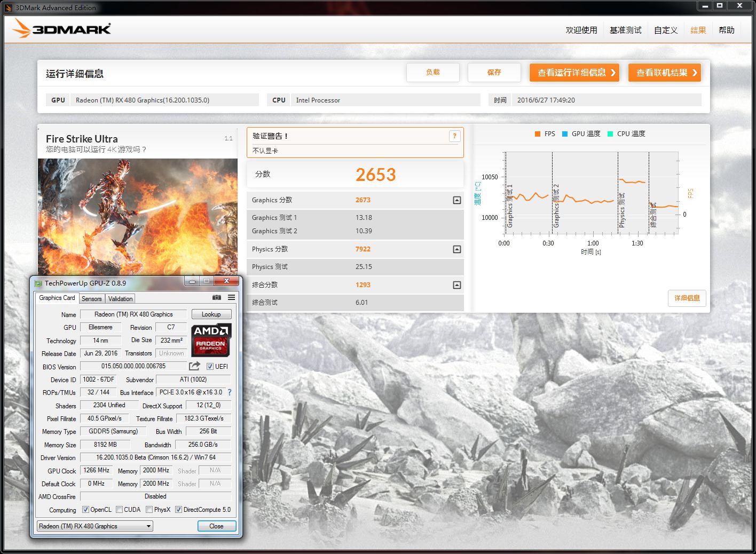Image resolution: width=756 pixels, height=554 pixels.
Task: Open the 帮助 tab in 3DMark
Action: pos(727,30)
